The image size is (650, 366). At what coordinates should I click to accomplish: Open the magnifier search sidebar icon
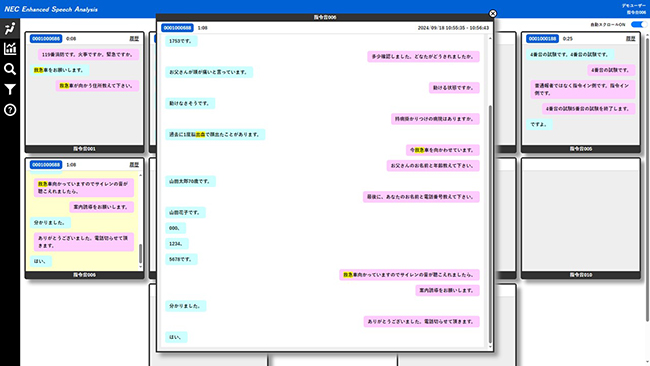pyautogui.click(x=10, y=69)
